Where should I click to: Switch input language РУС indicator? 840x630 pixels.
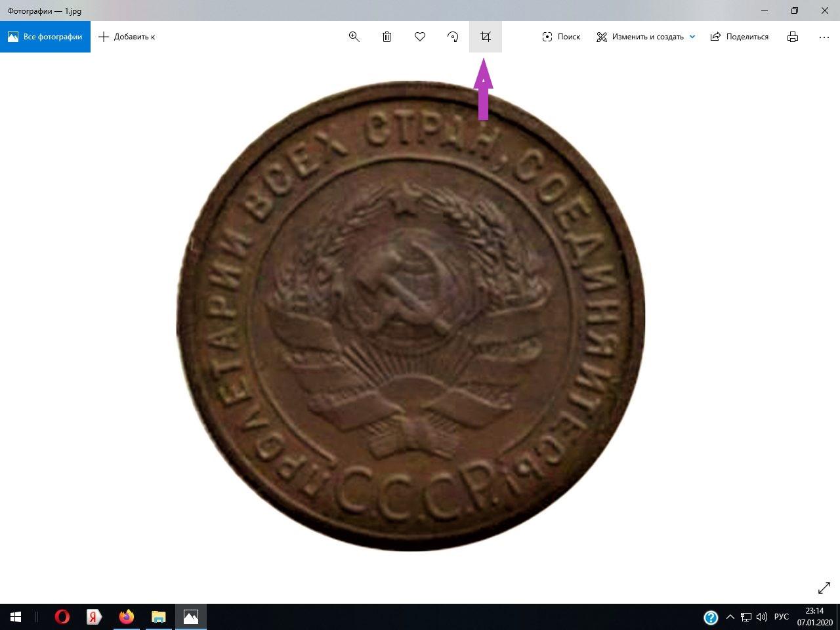click(x=781, y=617)
